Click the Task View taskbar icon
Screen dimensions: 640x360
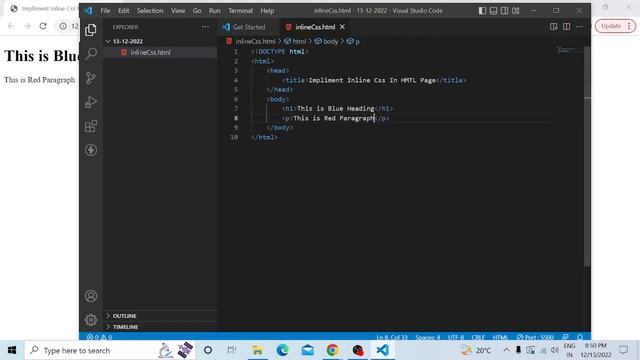click(x=231, y=350)
